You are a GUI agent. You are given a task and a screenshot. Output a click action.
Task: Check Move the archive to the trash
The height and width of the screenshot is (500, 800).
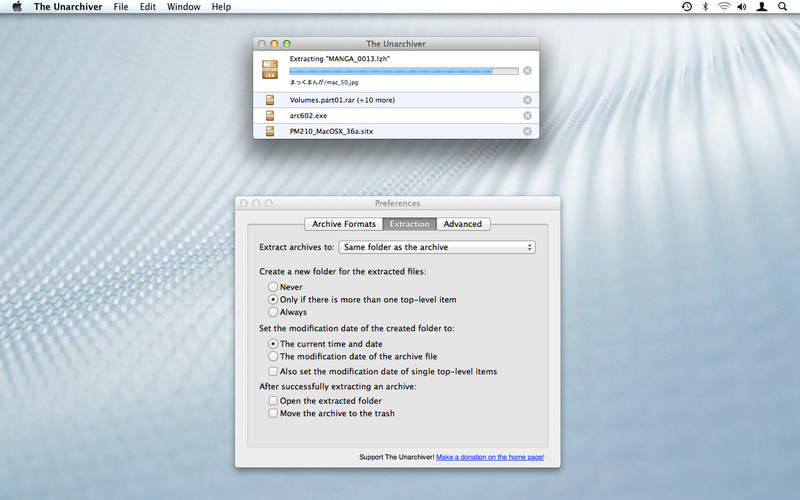point(273,413)
